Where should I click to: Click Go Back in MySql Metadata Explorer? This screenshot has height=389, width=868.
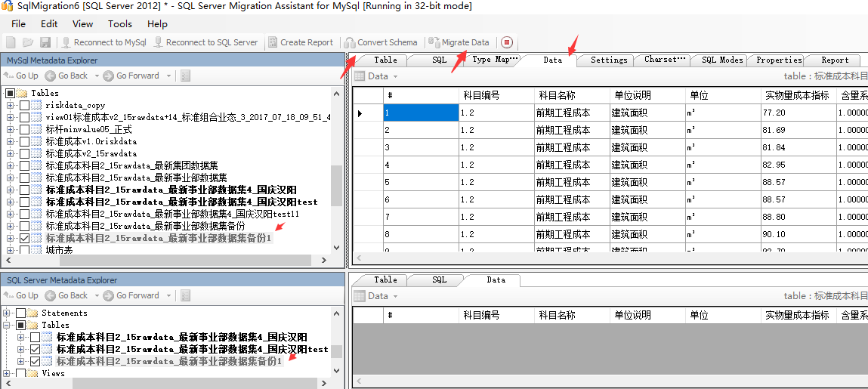[x=67, y=76]
